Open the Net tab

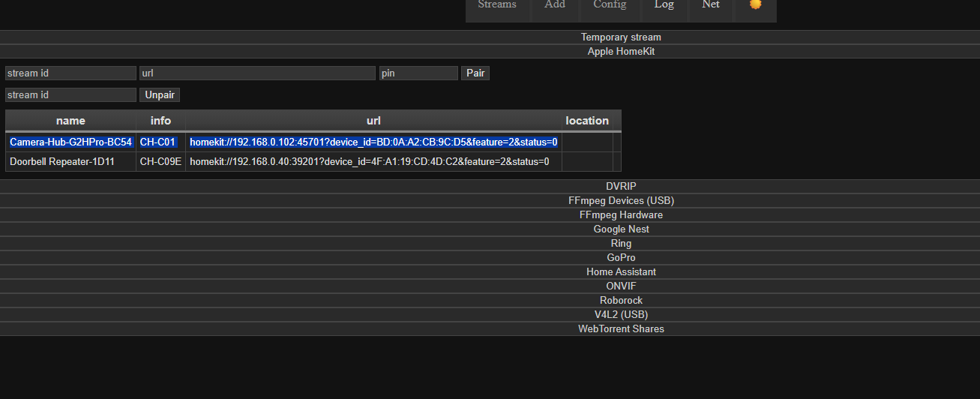click(x=711, y=5)
